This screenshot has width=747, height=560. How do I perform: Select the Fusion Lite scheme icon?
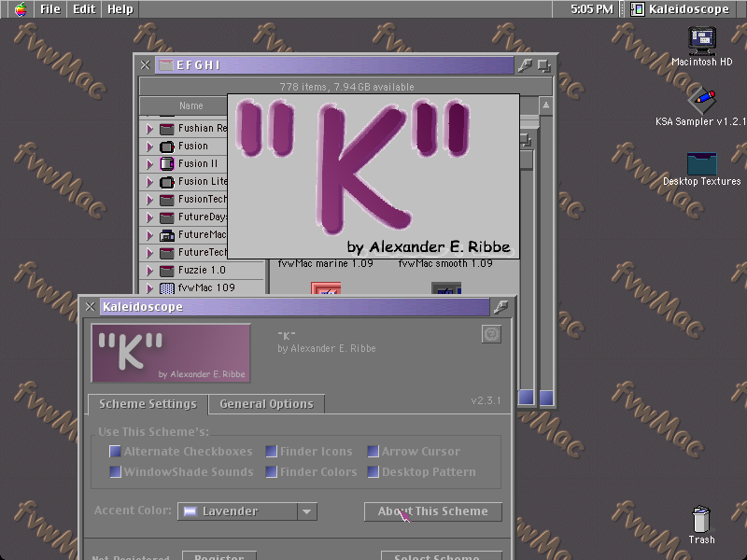167,182
